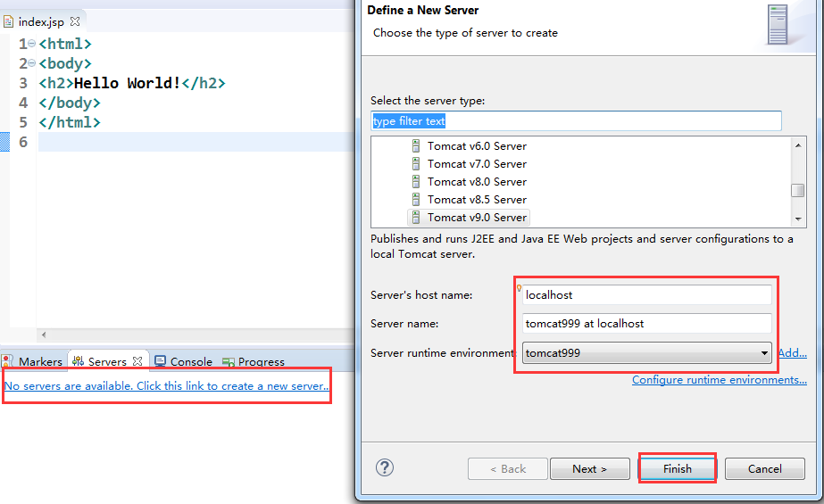This screenshot has height=504, width=824.
Task: Close the Servers view tab
Action: [x=137, y=361]
